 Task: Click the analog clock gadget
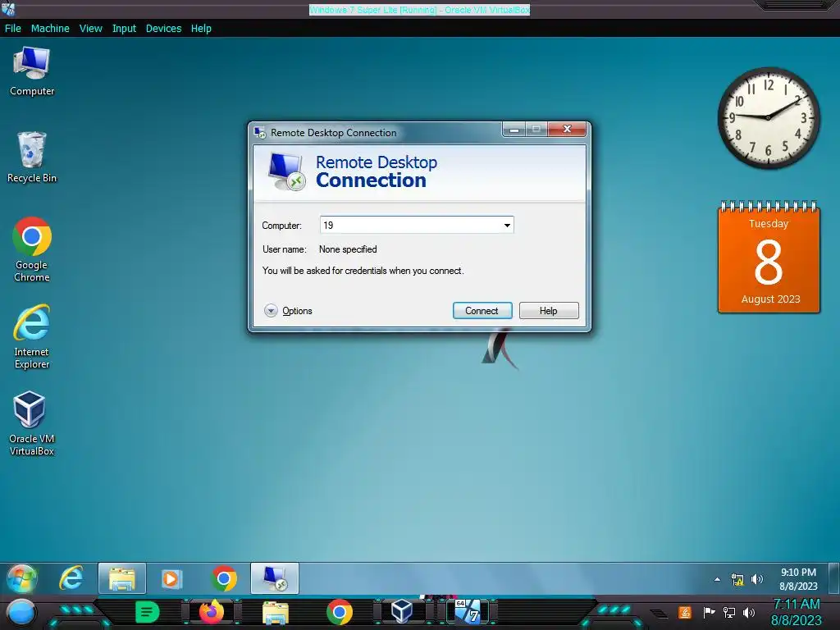pos(768,118)
